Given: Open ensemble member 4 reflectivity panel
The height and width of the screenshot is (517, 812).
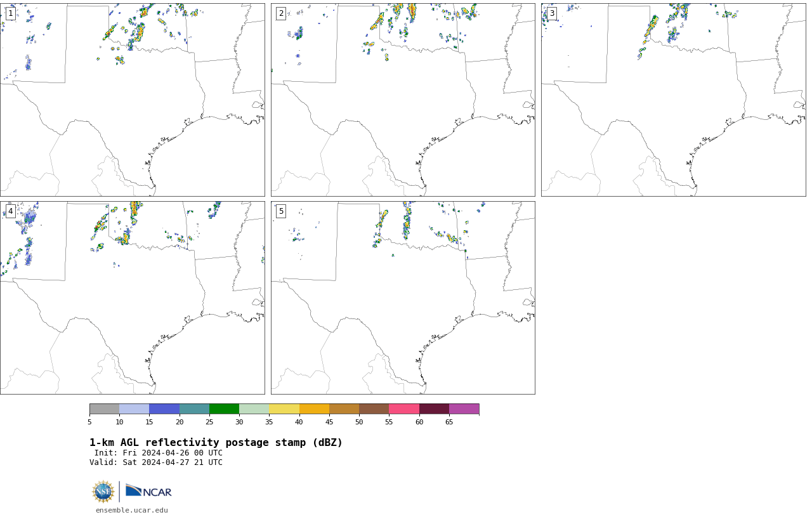Looking at the screenshot, I should (132, 298).
